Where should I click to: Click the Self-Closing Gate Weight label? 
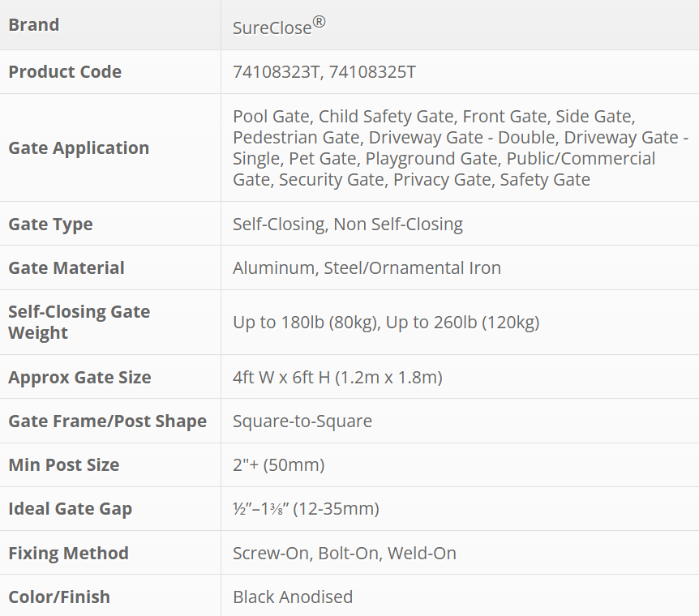point(79,323)
